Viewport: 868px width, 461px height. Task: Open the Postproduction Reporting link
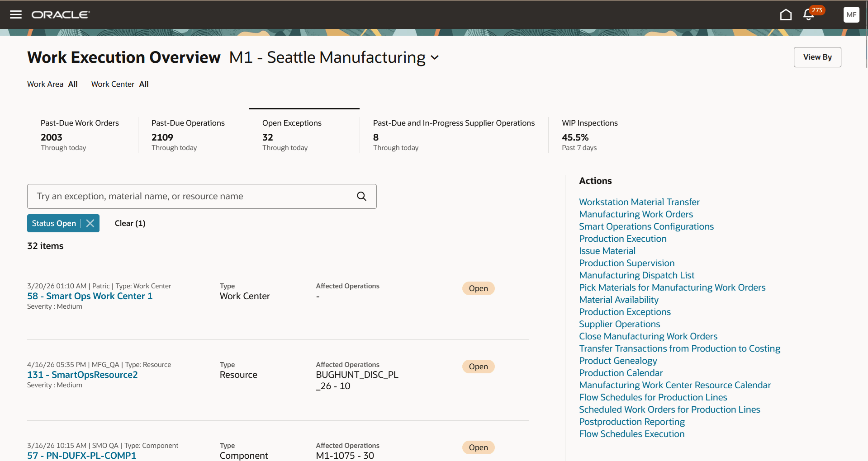(x=632, y=422)
